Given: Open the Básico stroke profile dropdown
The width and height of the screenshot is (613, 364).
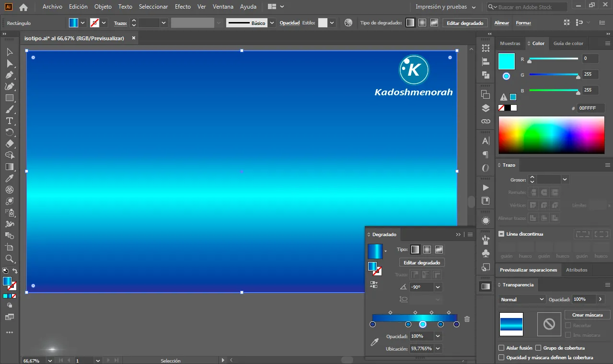Looking at the screenshot, I should click(x=272, y=23).
